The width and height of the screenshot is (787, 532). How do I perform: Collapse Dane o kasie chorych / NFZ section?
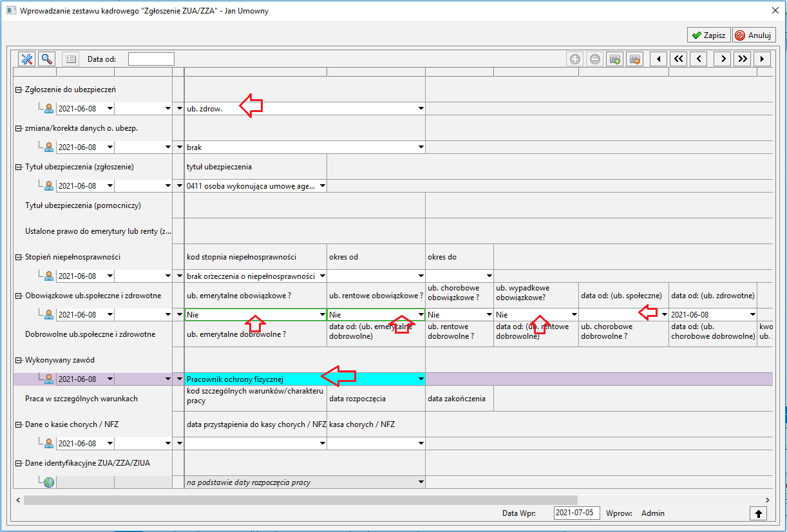point(18,424)
